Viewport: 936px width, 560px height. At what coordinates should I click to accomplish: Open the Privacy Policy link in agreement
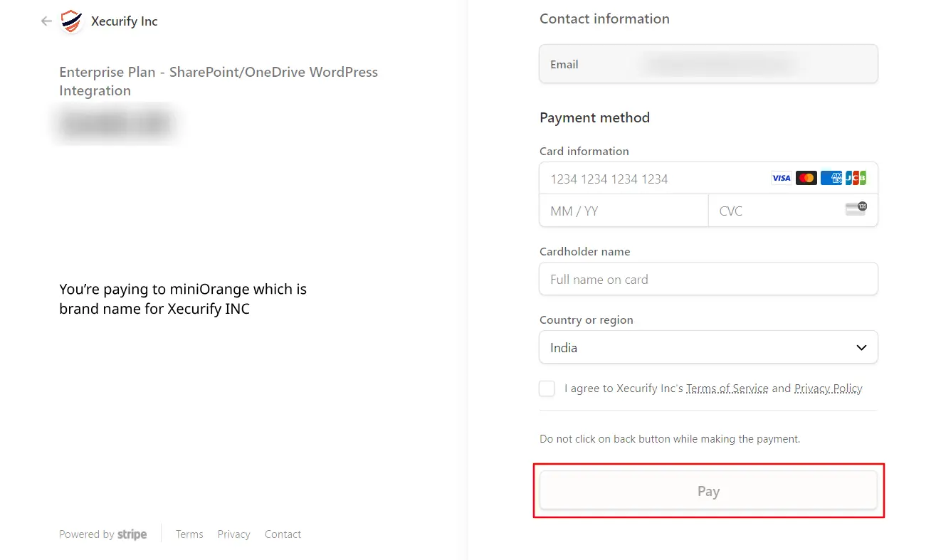829,389
